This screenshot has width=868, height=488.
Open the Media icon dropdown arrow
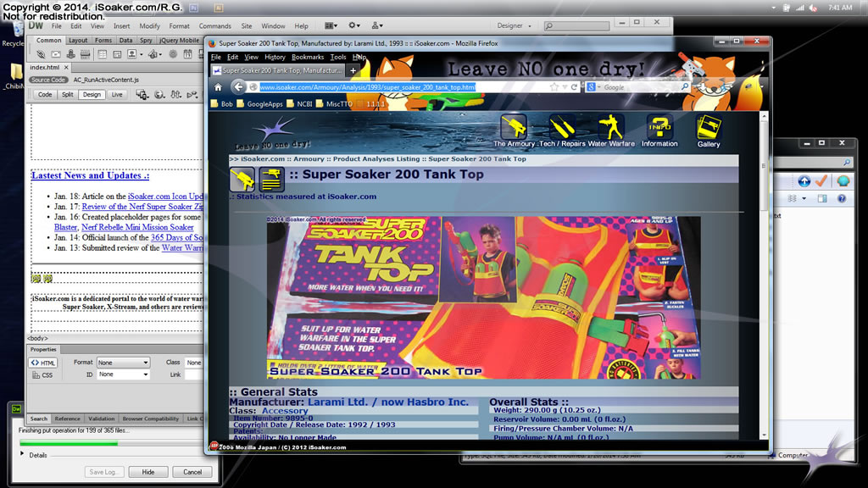pyautogui.click(x=160, y=55)
